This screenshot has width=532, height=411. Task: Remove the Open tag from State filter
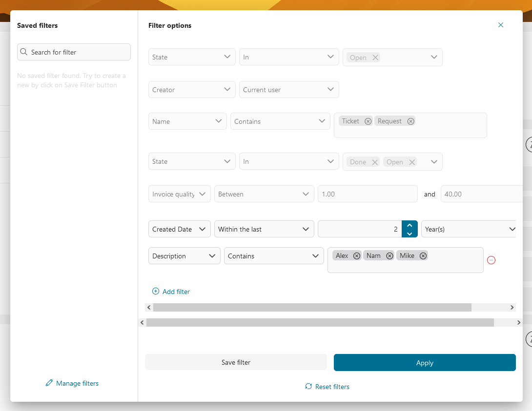pos(375,57)
